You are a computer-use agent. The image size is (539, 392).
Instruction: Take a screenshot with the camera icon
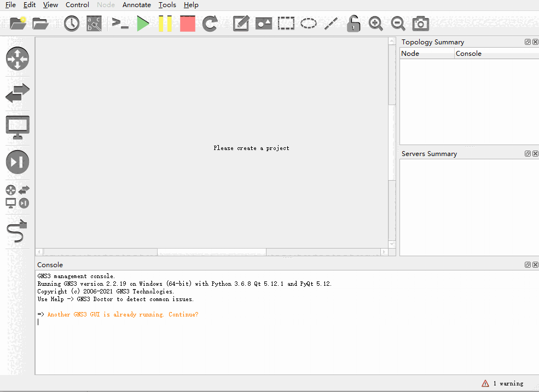point(420,23)
